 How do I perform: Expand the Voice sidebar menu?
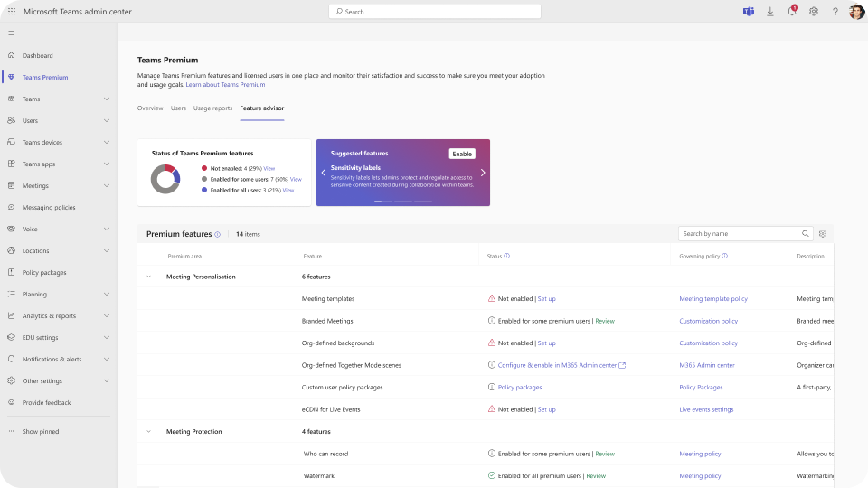pos(107,230)
